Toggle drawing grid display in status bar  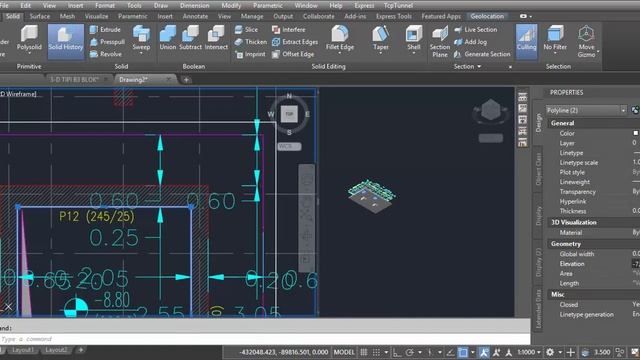coord(364,352)
